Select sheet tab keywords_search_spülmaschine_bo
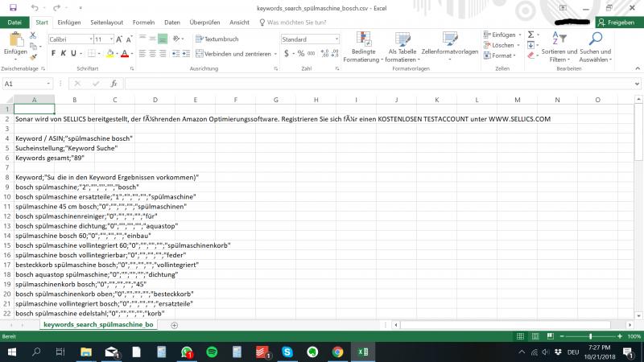The image size is (644, 362). point(98,325)
